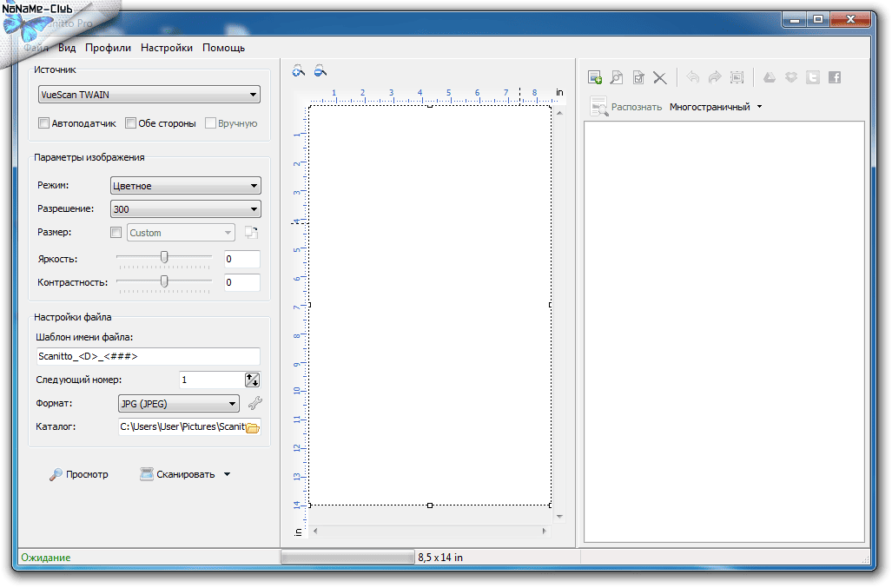Click the Ожидание status text
Image resolution: width=892 pixels, height=588 pixels.
(x=45, y=558)
